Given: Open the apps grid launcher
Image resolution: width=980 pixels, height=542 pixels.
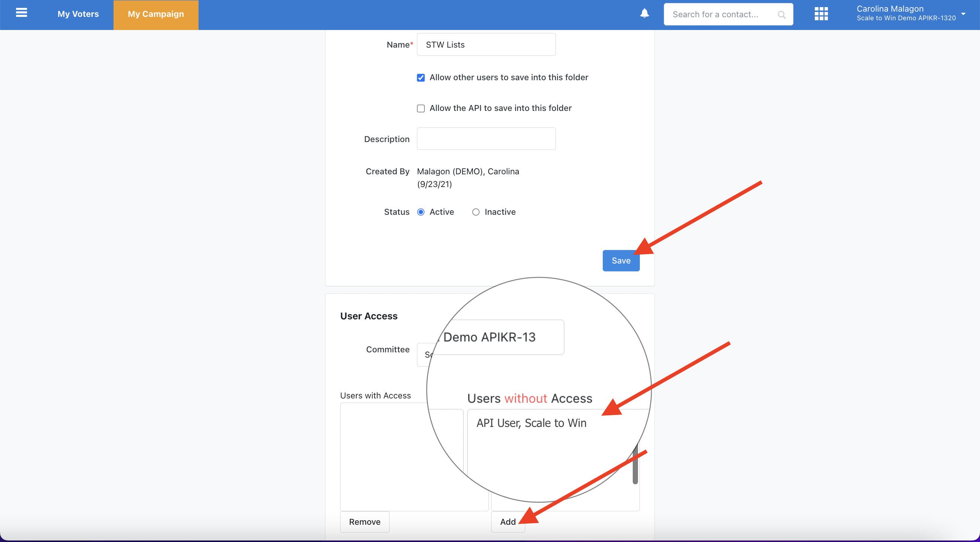Looking at the screenshot, I should click(x=821, y=14).
